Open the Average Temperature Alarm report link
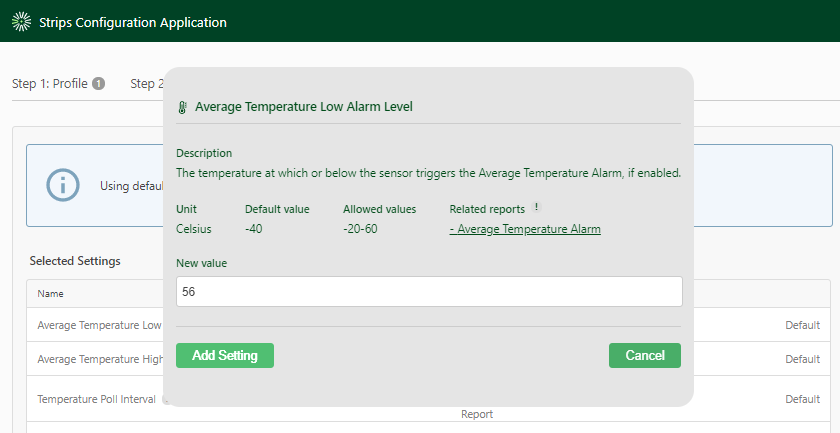The image size is (840, 433). [x=525, y=229]
